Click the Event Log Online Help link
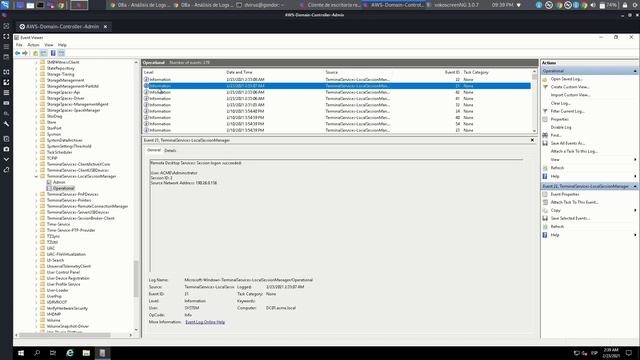Screen dimensions: 640x360 [205, 322]
